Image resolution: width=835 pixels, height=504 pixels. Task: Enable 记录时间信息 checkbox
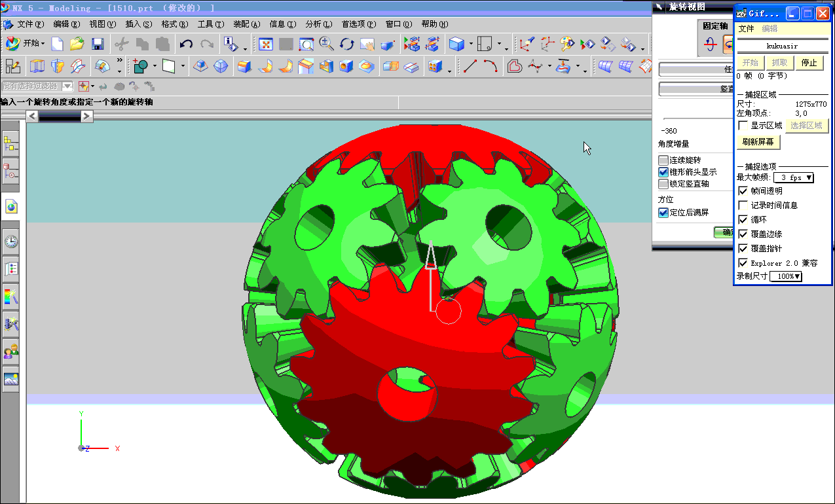pos(743,206)
